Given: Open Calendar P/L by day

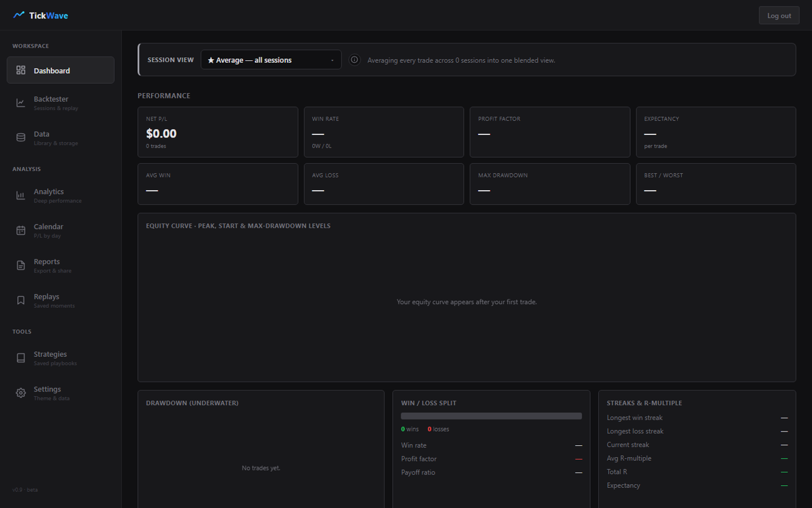Looking at the screenshot, I should 60,230.
